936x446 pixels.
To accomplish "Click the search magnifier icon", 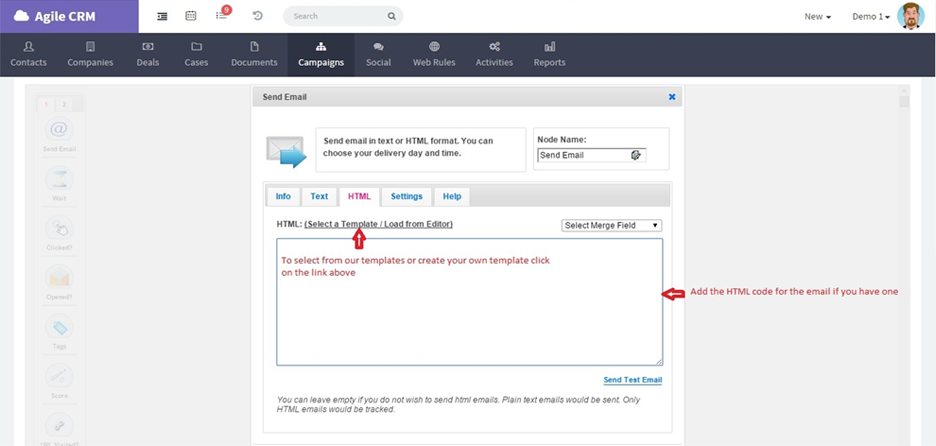I will (392, 16).
